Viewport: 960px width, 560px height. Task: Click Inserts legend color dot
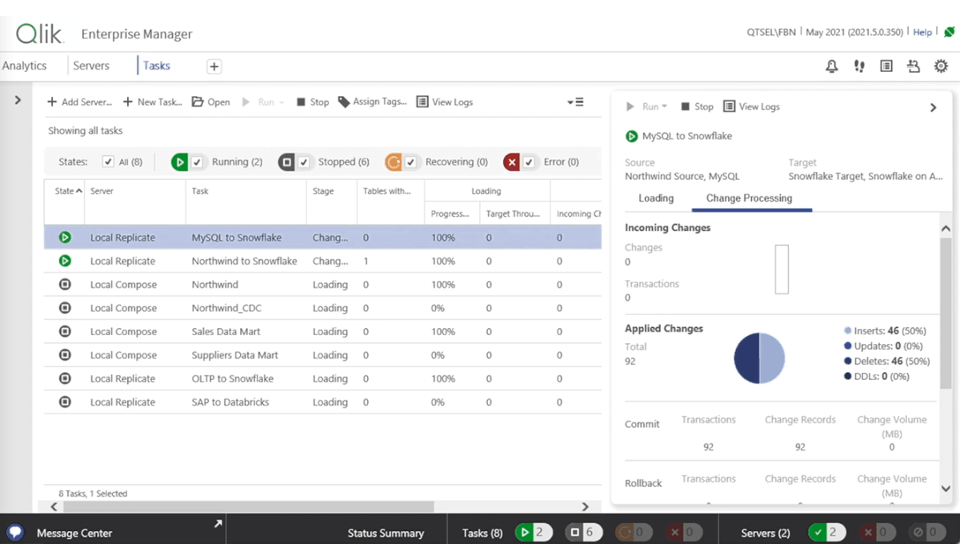tap(847, 330)
